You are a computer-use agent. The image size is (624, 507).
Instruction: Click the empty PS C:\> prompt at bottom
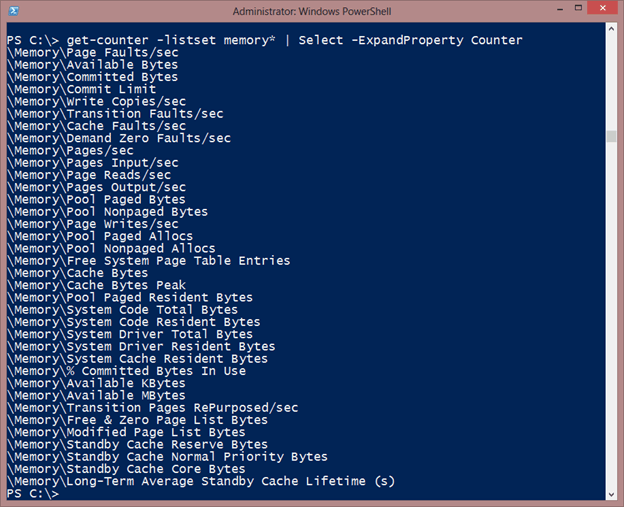pyautogui.click(x=33, y=493)
